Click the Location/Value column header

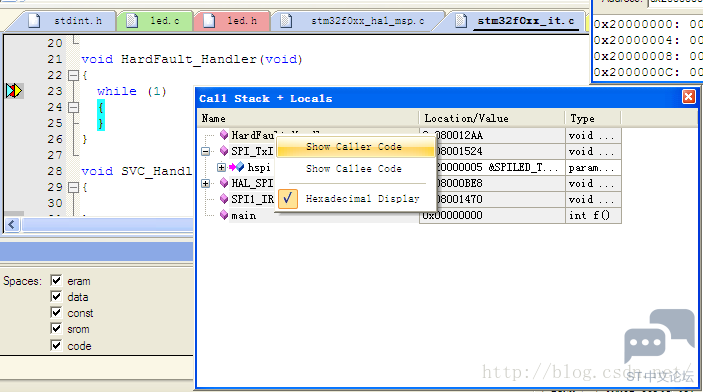coord(492,118)
